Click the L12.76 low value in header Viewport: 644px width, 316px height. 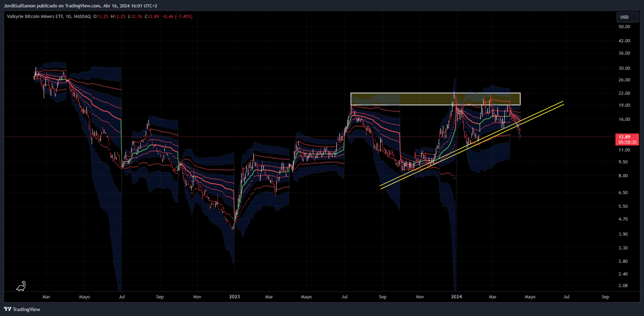pos(135,17)
